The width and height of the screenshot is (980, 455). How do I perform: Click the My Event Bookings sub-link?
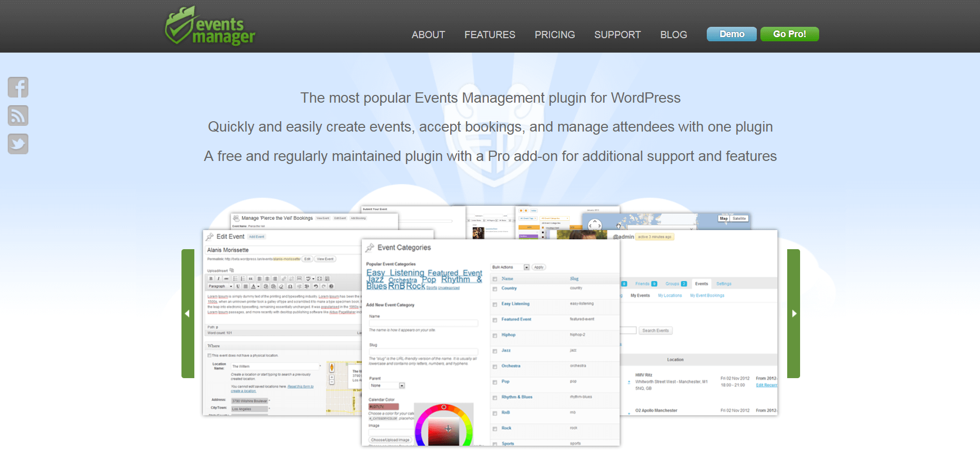point(707,296)
